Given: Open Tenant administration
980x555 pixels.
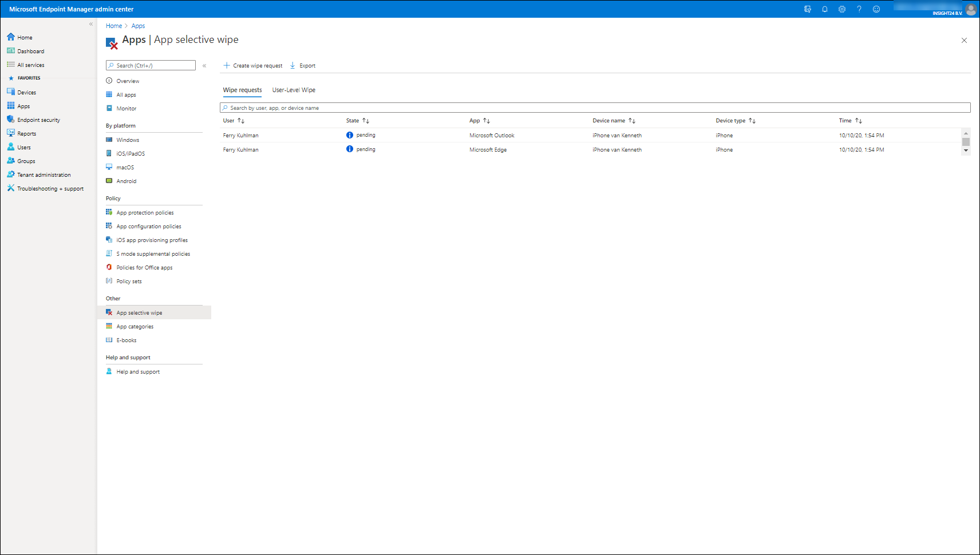Looking at the screenshot, I should click(44, 175).
